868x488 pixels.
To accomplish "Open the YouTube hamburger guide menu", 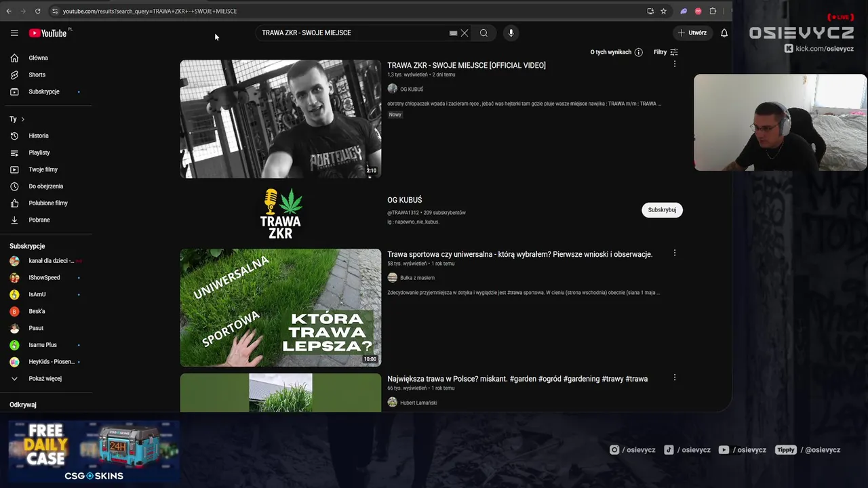I will (14, 33).
